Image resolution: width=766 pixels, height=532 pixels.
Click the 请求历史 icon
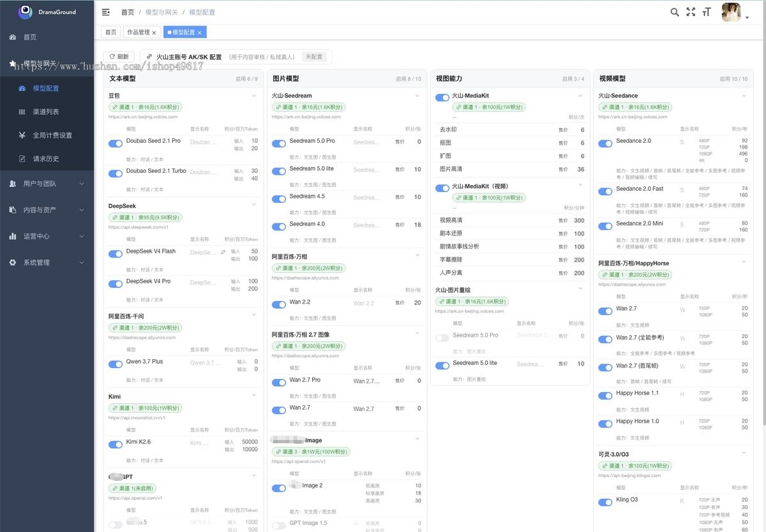coord(22,159)
